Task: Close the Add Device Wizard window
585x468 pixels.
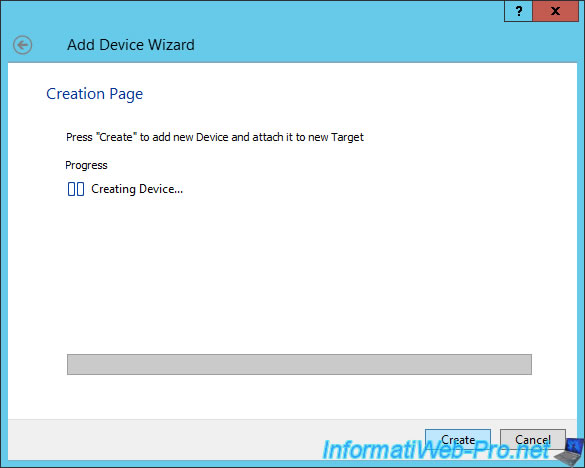Action: pos(555,11)
